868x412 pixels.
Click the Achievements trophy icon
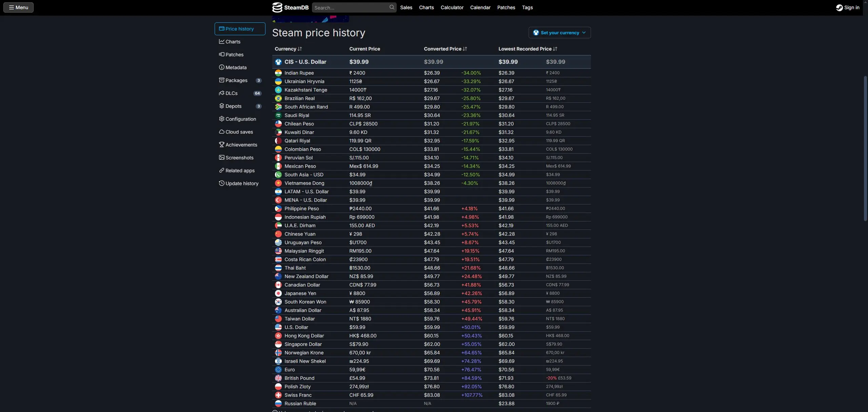click(222, 145)
